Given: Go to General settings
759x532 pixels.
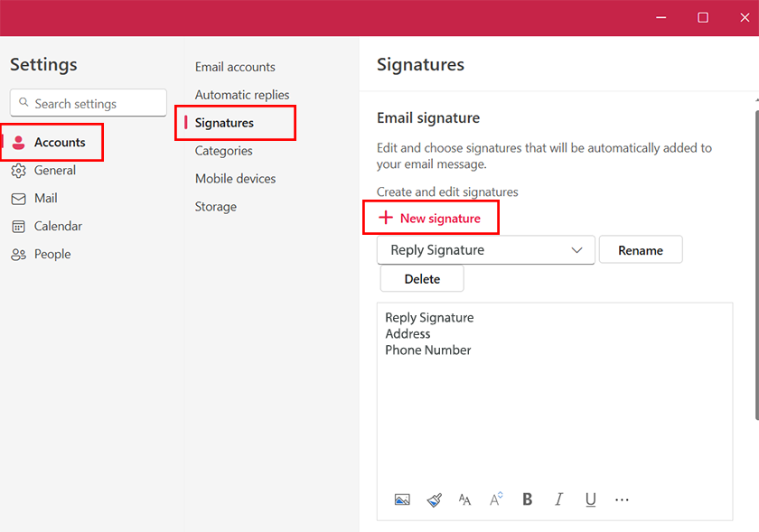Looking at the screenshot, I should point(54,171).
